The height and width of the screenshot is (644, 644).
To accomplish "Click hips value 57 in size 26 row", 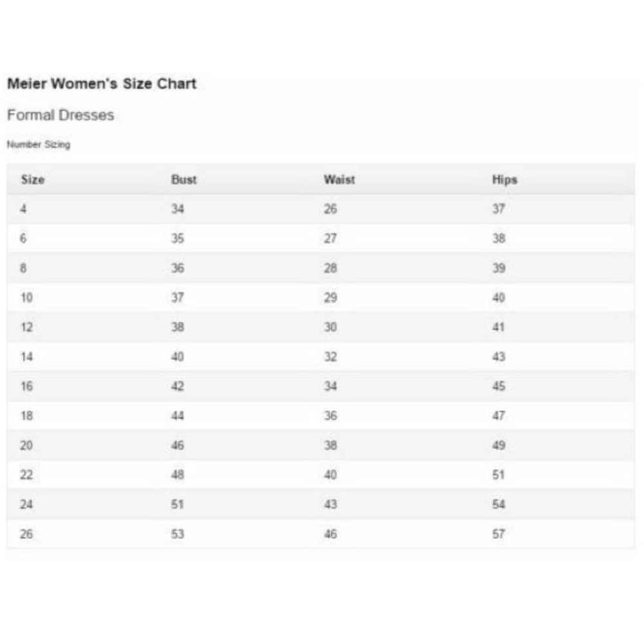I will click(x=498, y=534).
